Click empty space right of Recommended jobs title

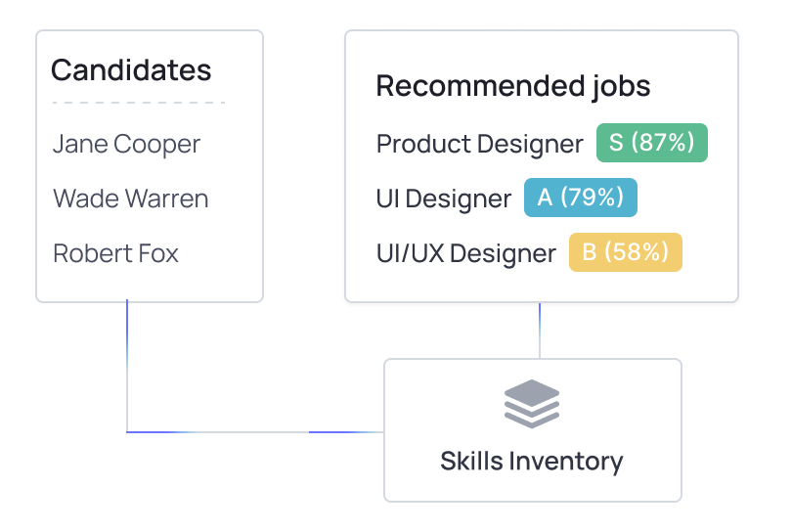pos(692,86)
